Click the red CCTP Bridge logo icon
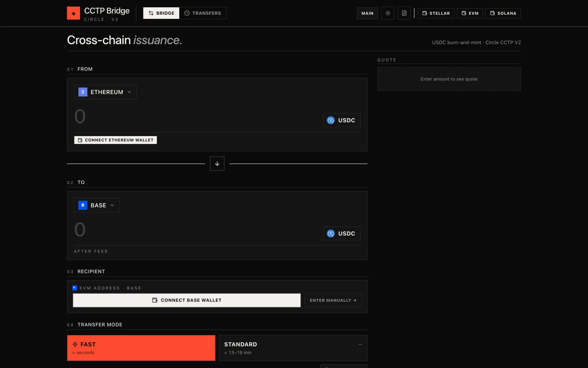Screen dimensions: 588x368 click(73, 13)
